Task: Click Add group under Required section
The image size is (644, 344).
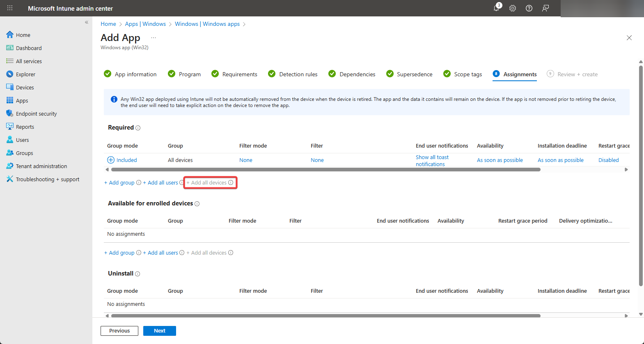Action: click(x=119, y=183)
